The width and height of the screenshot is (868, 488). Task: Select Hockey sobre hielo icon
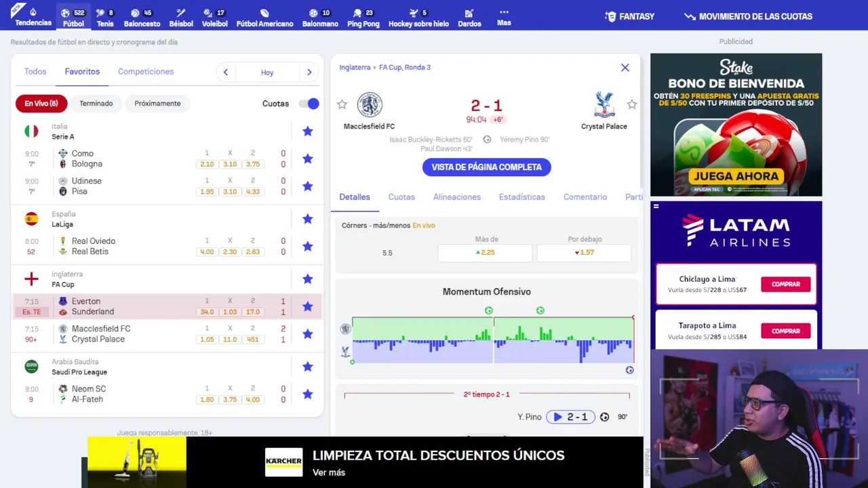418,18
